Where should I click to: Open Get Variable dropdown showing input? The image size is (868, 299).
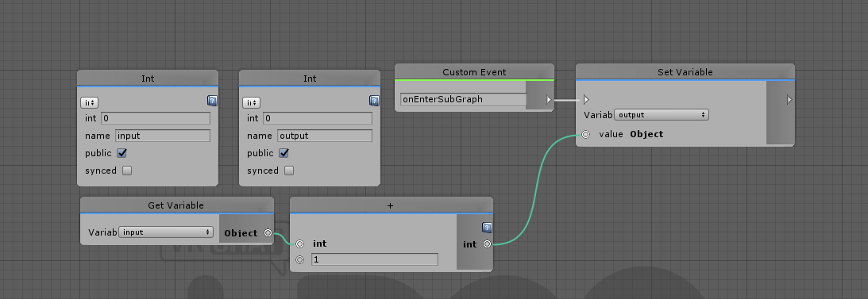coord(166,232)
